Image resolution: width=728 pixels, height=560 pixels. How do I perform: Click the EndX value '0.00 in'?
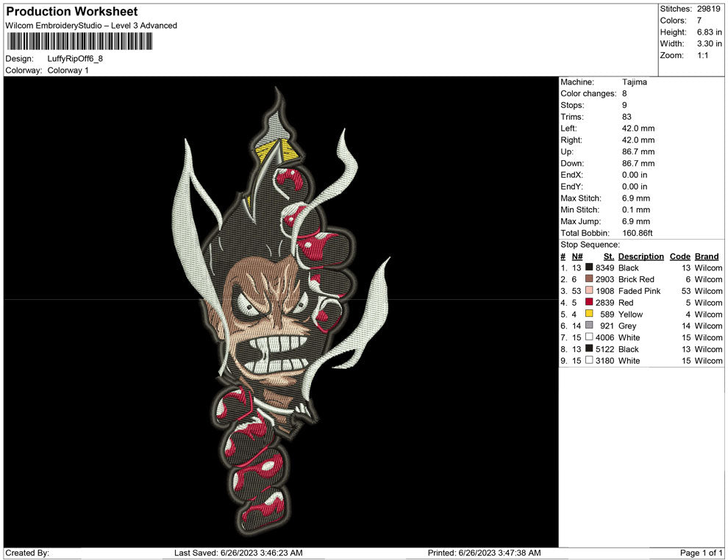coord(635,175)
